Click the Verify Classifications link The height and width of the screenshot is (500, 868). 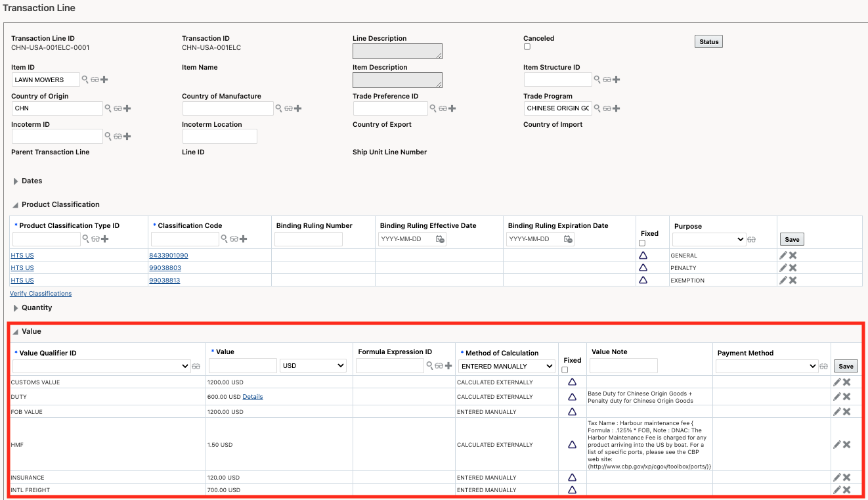(x=41, y=294)
